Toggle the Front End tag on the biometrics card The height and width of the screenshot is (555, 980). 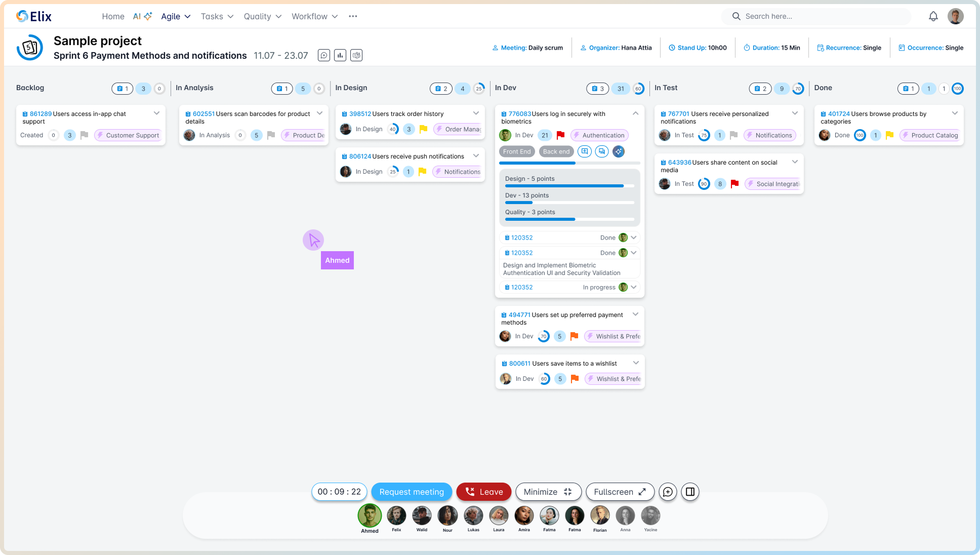516,151
